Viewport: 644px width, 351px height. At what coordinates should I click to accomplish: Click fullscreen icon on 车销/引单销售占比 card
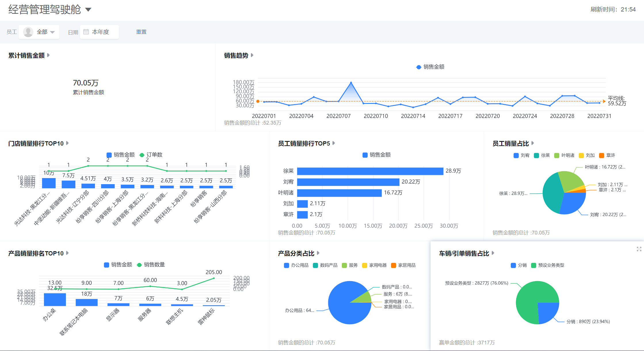(x=639, y=249)
